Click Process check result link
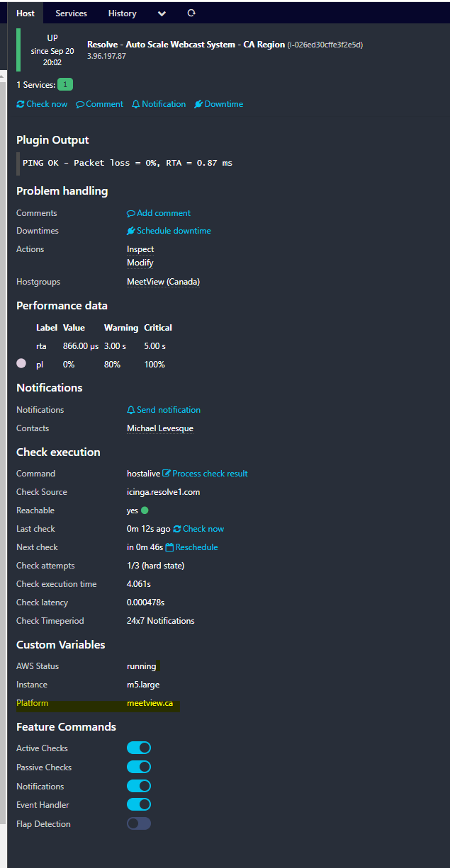Screen dimensions: 450x868 click(206, 474)
